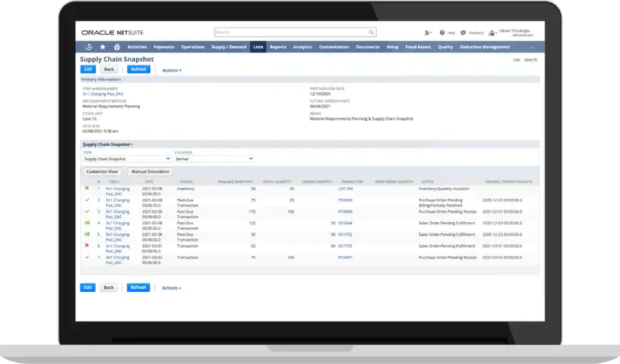Click the Customize View button
Screen dimensions: 620x364
pos(102,171)
